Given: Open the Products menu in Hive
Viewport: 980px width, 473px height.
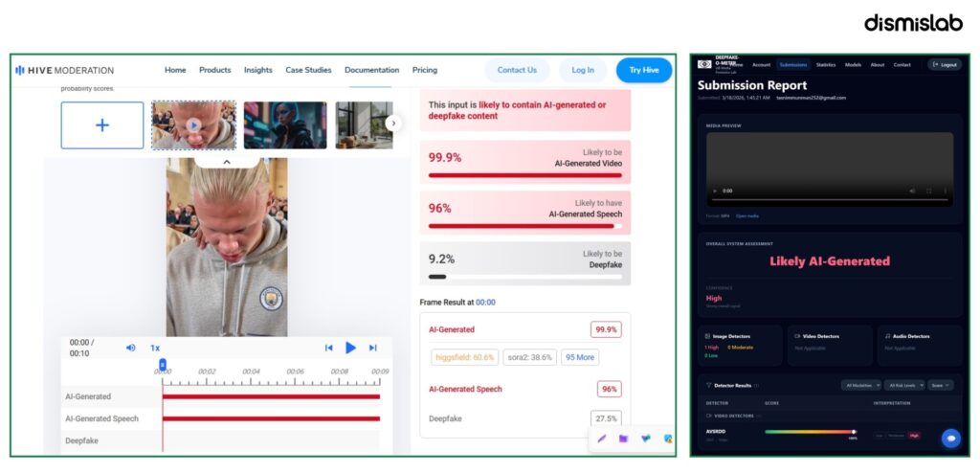Looking at the screenshot, I should 215,70.
